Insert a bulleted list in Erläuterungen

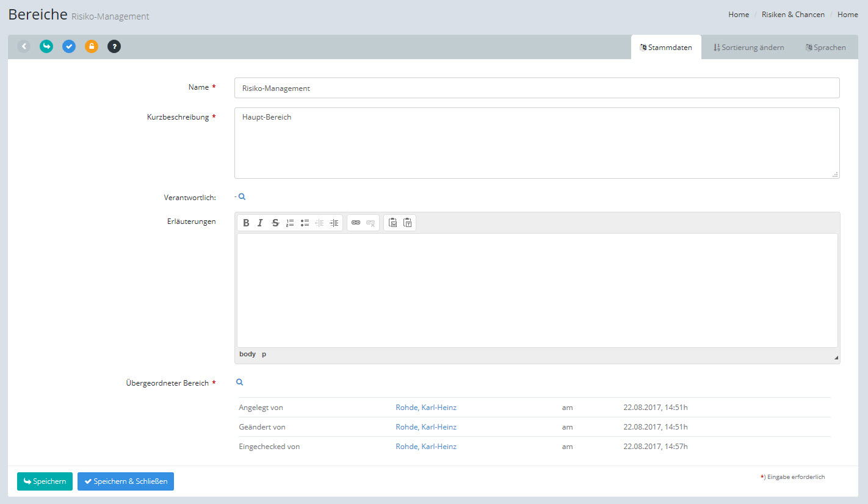(x=305, y=223)
